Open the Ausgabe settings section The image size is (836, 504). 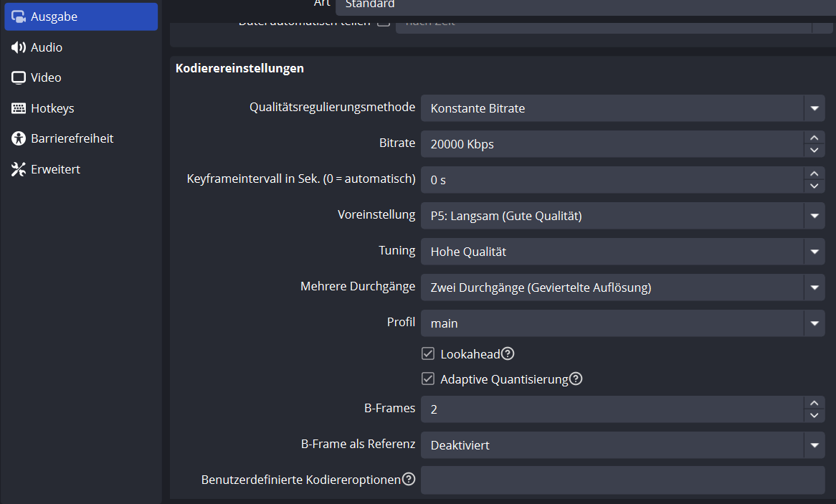click(x=81, y=16)
